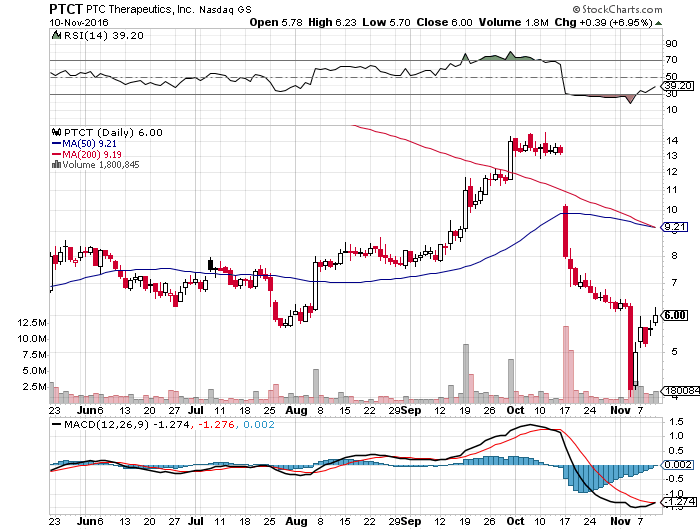Click the 90 level on RSI axis
The image size is (700, 530).
coord(671,44)
